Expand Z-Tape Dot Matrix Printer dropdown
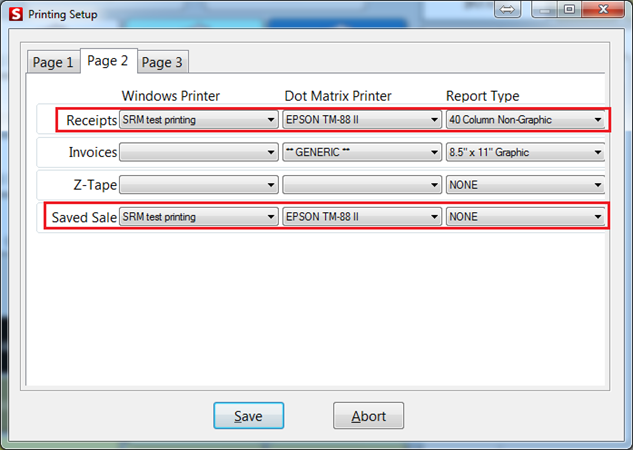Screen dimensions: 633x450 point(362,185)
